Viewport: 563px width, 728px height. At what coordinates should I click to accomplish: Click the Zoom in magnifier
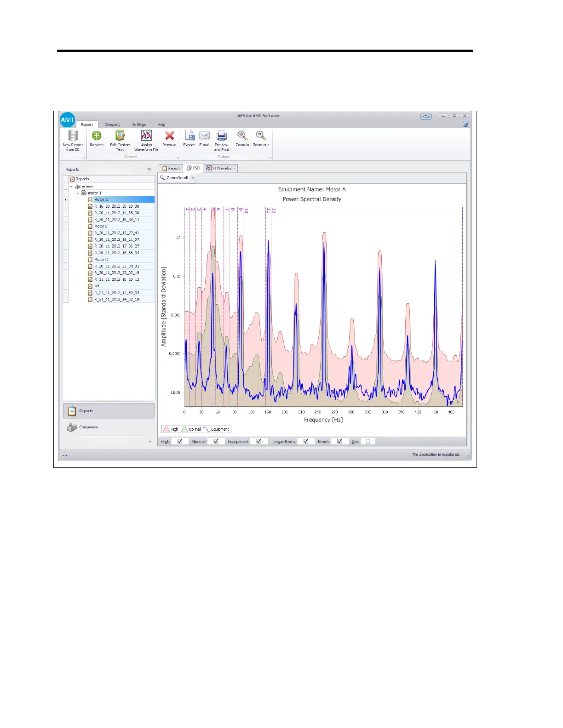tap(242, 136)
